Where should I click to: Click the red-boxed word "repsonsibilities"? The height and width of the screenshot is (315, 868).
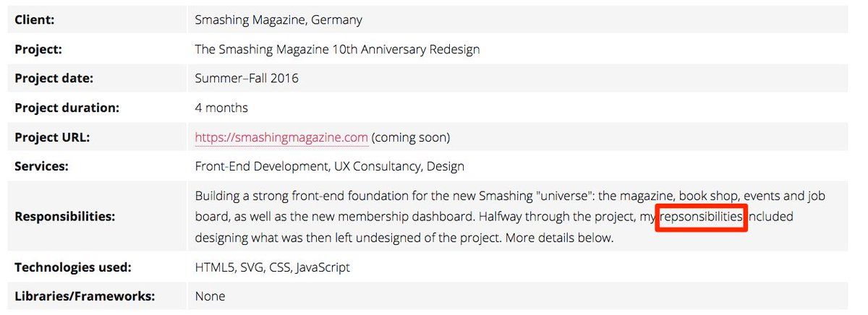(701, 217)
